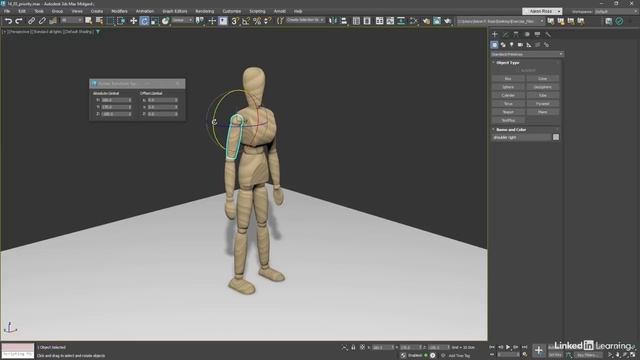640x360 pixels.
Task: Toggle the Selection Lock padlock icon
Action: click(353, 347)
